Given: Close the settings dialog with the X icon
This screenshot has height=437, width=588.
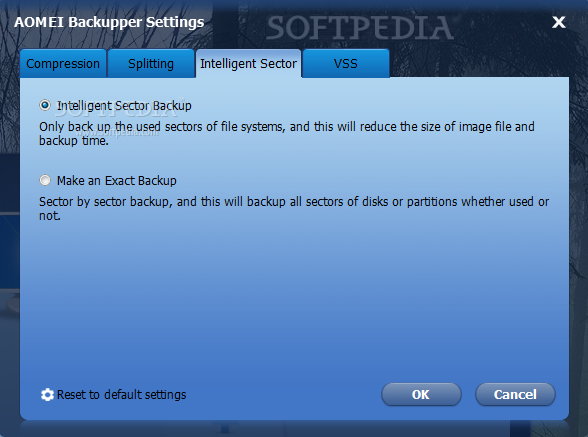Looking at the screenshot, I should tap(559, 22).
